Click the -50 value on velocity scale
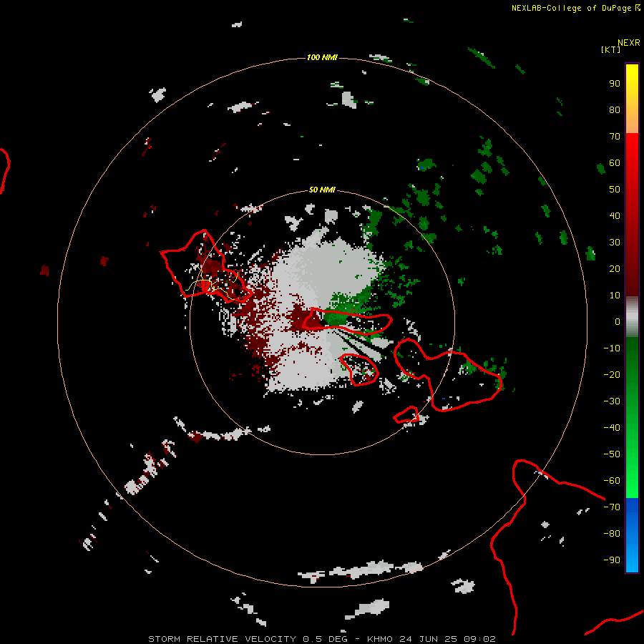The width and height of the screenshot is (644, 644). [x=612, y=454]
